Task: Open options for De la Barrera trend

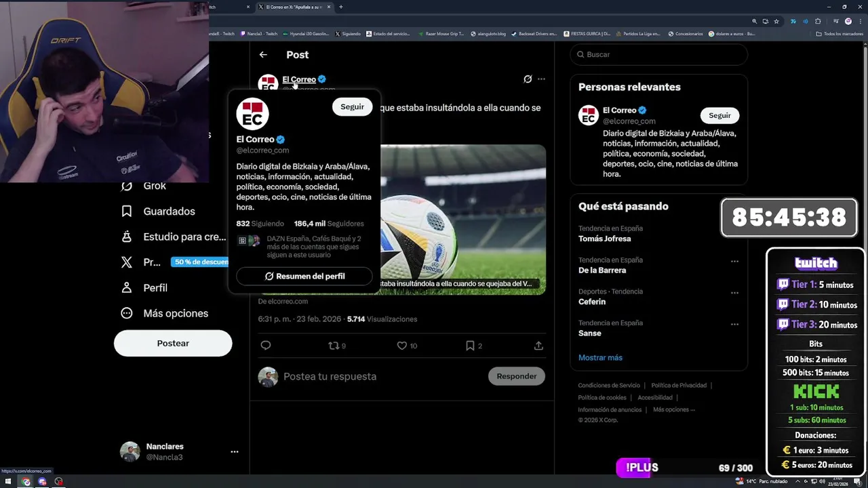Action: (x=734, y=262)
